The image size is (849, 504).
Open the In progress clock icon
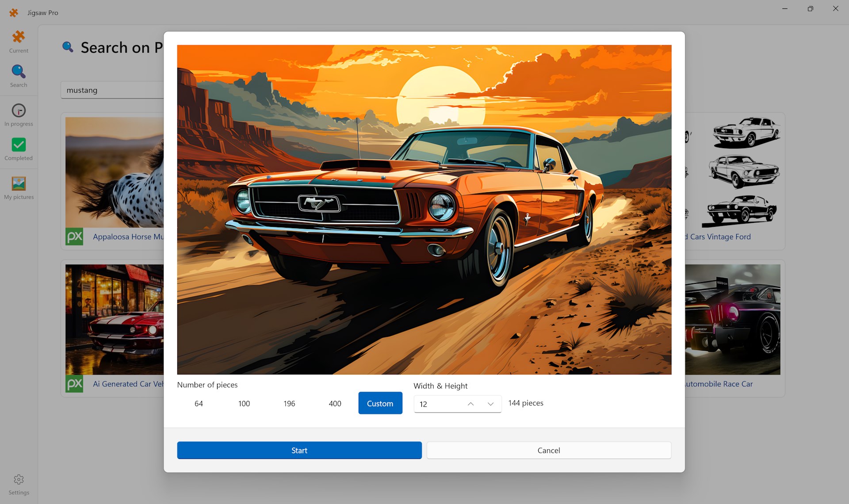tap(19, 111)
